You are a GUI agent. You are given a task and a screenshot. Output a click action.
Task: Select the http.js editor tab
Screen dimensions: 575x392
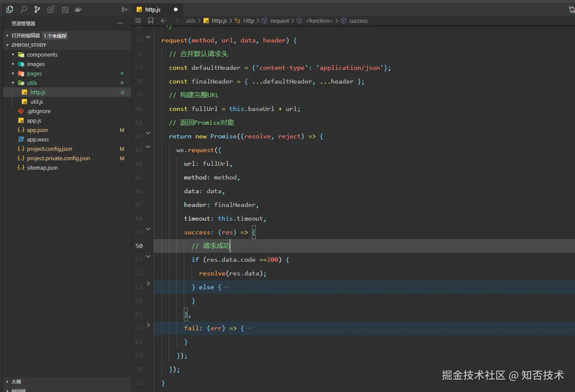tap(153, 9)
